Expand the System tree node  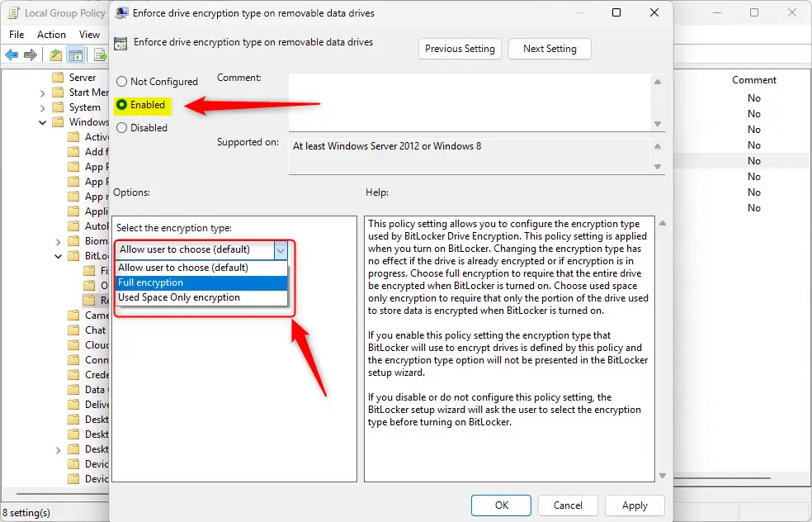tap(42, 108)
